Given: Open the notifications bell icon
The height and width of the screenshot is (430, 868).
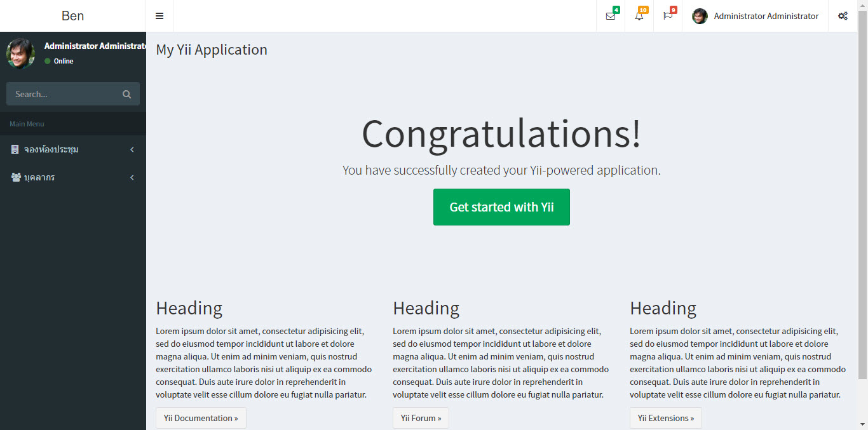Looking at the screenshot, I should click(639, 16).
